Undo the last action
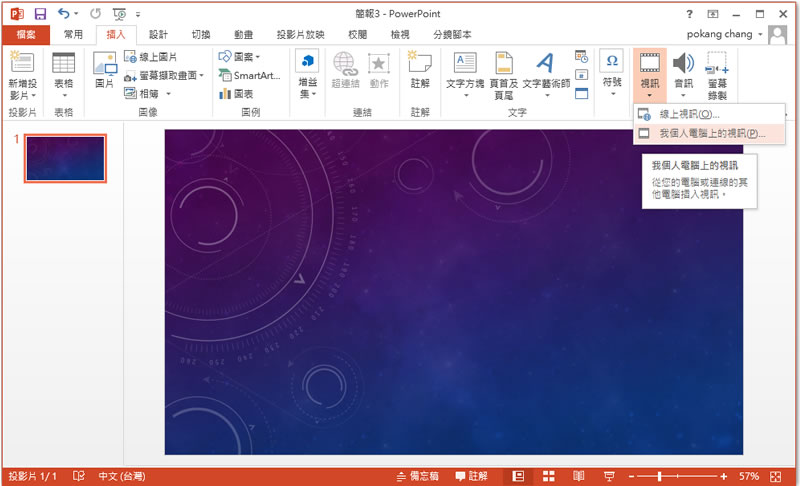The image size is (800, 486). tap(63, 14)
